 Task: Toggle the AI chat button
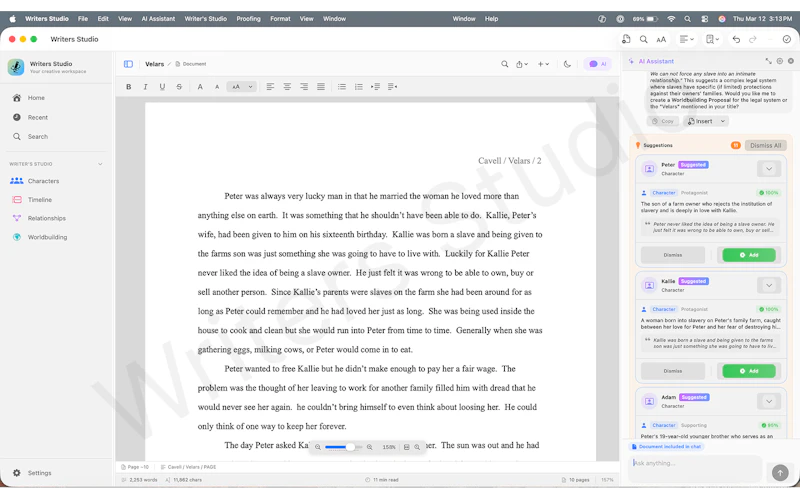coord(597,64)
